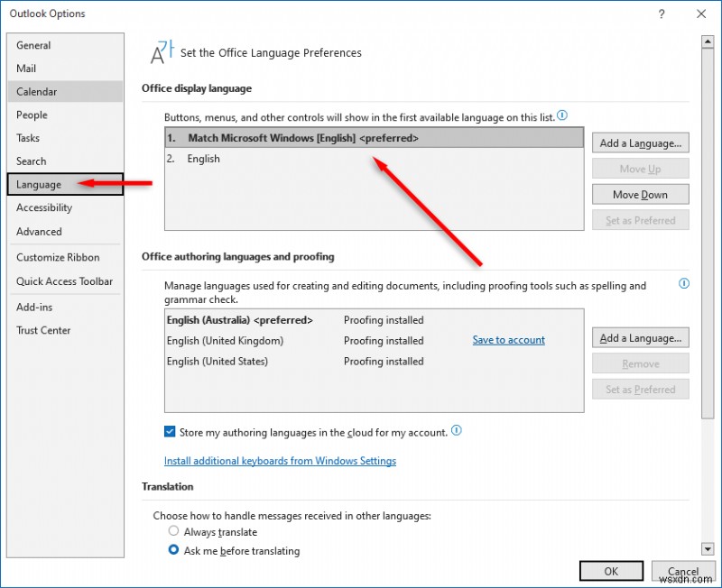Open the Add-ins category
Image resolution: width=722 pixels, height=588 pixels.
coord(65,307)
